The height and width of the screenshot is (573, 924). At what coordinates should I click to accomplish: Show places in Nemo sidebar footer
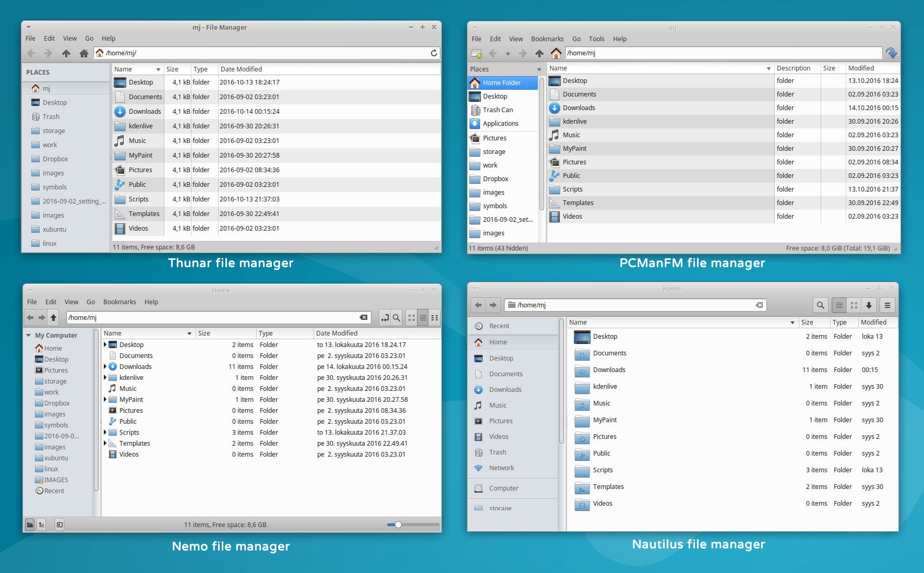[x=30, y=525]
